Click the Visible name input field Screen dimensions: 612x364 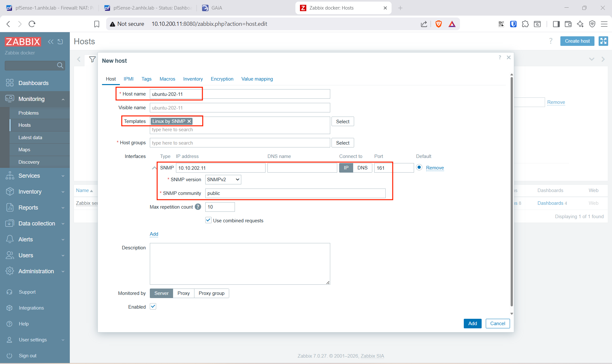coord(240,108)
